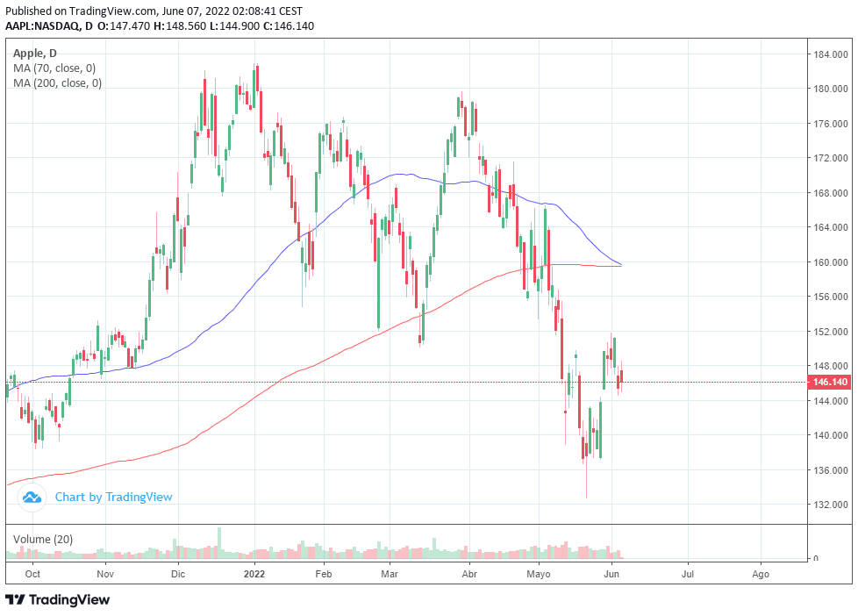Click the 160.000 price axis label
The height and width of the screenshot is (616, 858).
831,262
